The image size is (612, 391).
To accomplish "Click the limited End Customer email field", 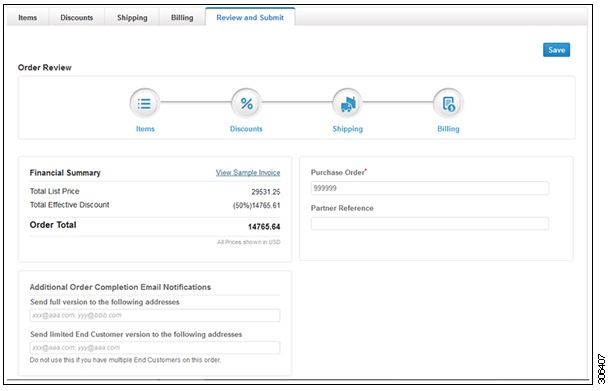I will click(x=155, y=348).
